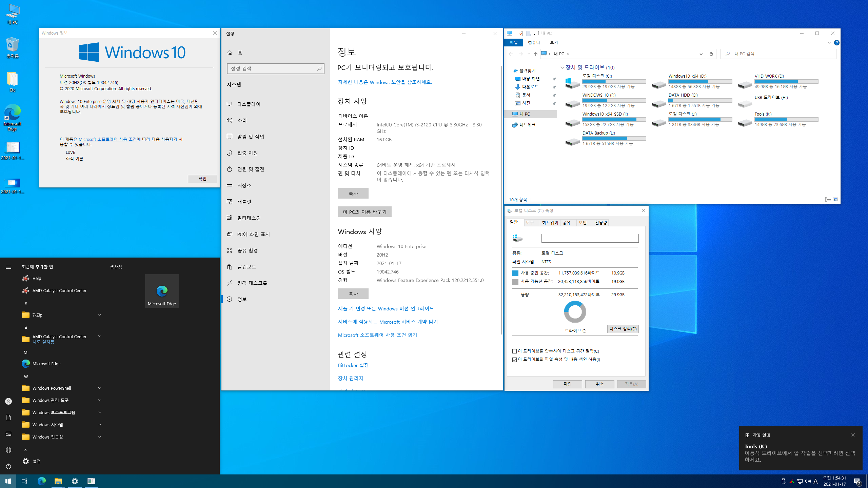Click the up-one-level arrow in File Explorer
This screenshot has height=488, width=868.
(x=535, y=54)
